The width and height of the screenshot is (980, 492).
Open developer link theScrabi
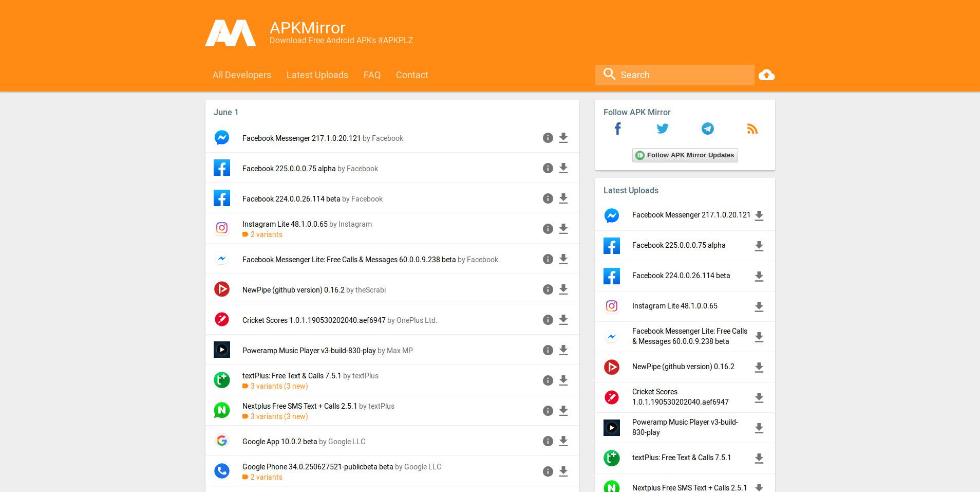click(370, 290)
